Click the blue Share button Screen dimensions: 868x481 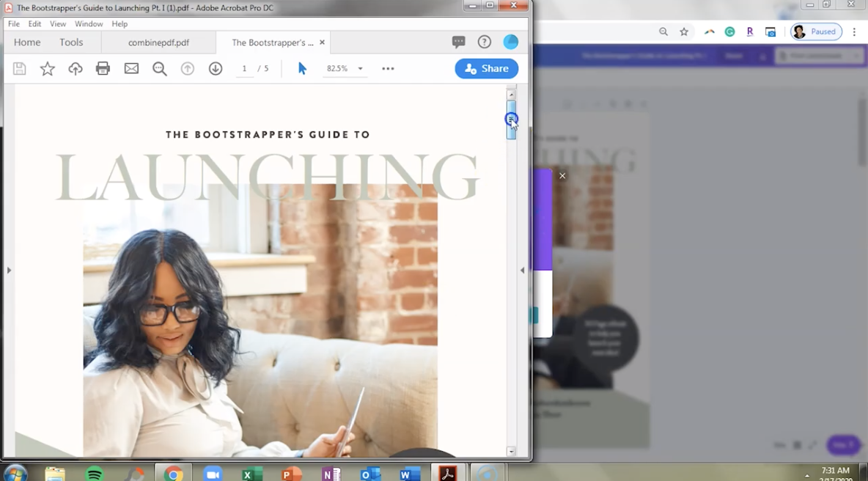click(x=486, y=68)
